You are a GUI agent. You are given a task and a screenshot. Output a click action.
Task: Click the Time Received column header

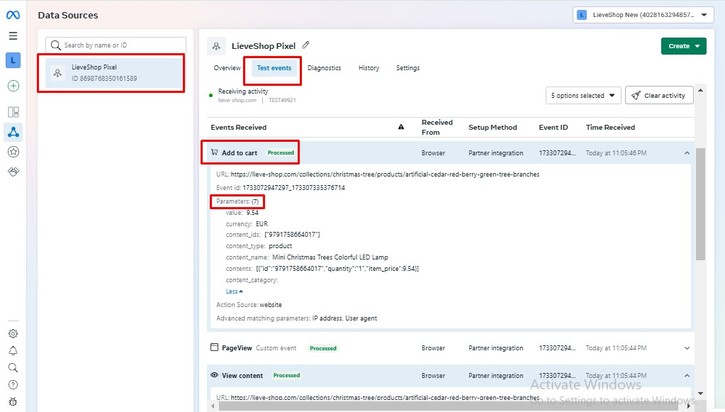[x=610, y=127]
